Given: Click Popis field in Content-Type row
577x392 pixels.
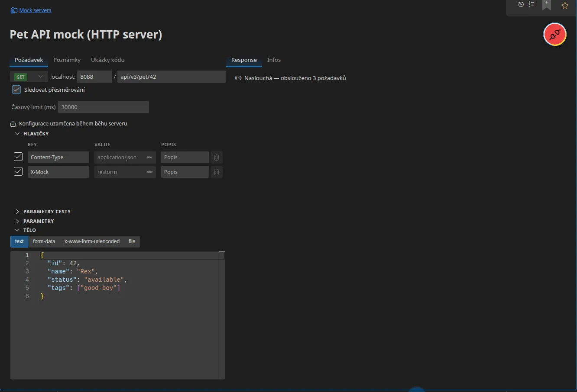Looking at the screenshot, I should click(185, 157).
